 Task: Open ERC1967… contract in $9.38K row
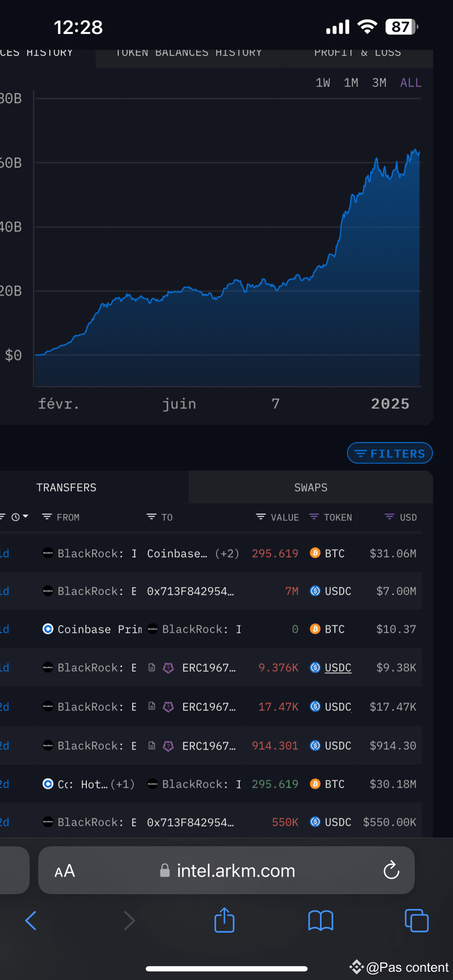pos(209,668)
